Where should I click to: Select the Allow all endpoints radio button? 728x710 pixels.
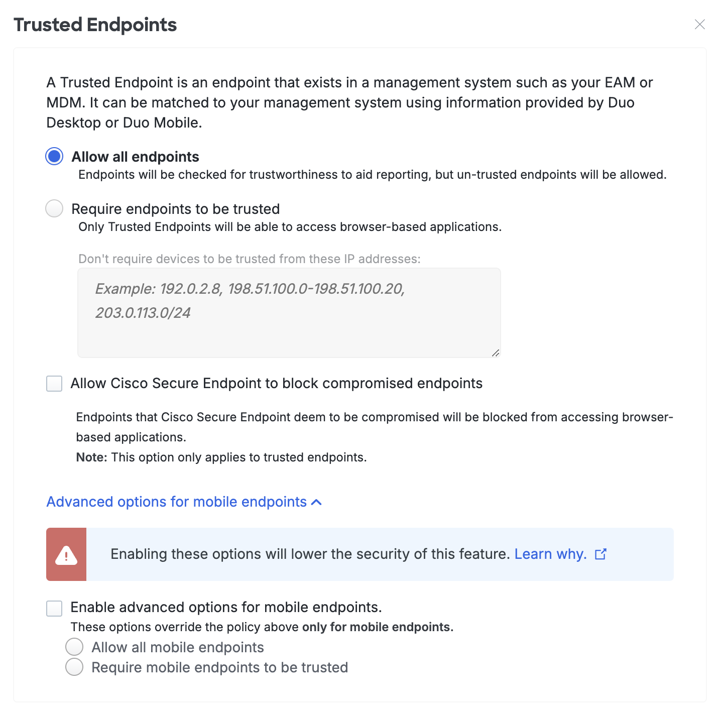(54, 156)
